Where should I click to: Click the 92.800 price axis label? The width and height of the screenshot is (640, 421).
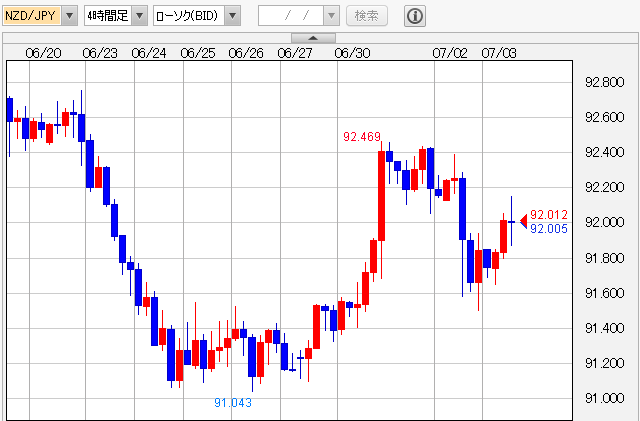[604, 82]
